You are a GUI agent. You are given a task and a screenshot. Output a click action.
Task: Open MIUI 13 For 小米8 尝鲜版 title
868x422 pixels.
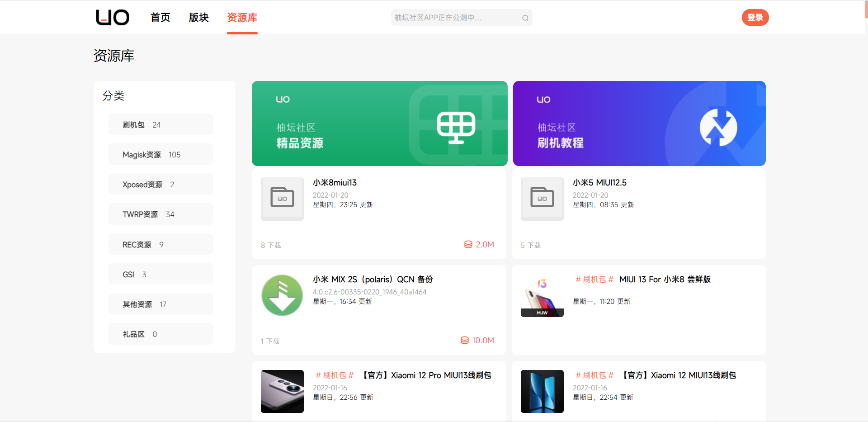(x=665, y=280)
